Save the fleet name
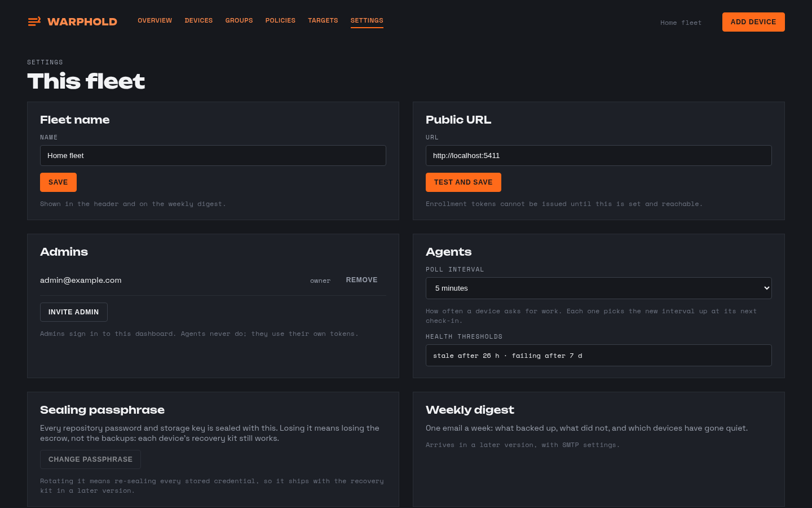This screenshot has height=508, width=812. point(58,182)
